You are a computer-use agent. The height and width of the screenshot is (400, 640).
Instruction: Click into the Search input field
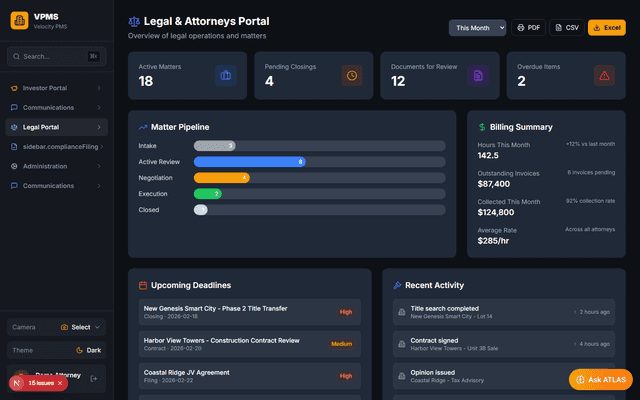(57, 57)
